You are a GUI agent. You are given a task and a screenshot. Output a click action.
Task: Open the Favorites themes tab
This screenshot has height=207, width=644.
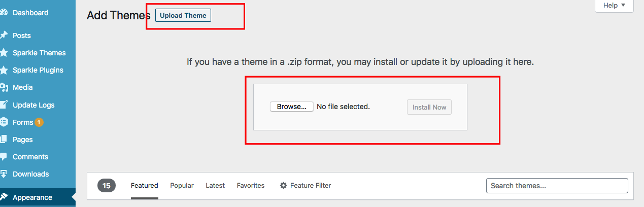(251, 186)
